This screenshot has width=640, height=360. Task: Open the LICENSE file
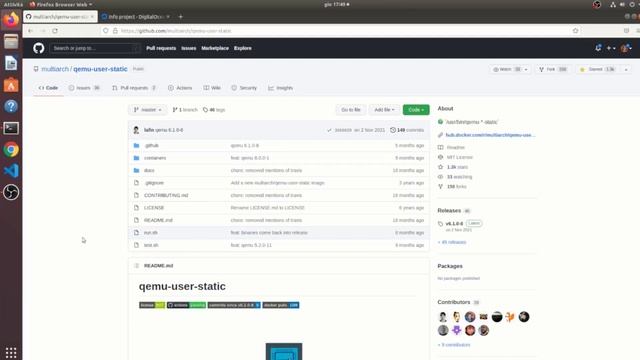154,208
